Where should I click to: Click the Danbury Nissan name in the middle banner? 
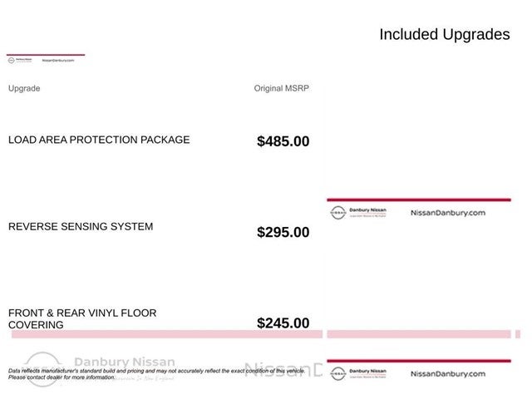pyautogui.click(x=367, y=210)
